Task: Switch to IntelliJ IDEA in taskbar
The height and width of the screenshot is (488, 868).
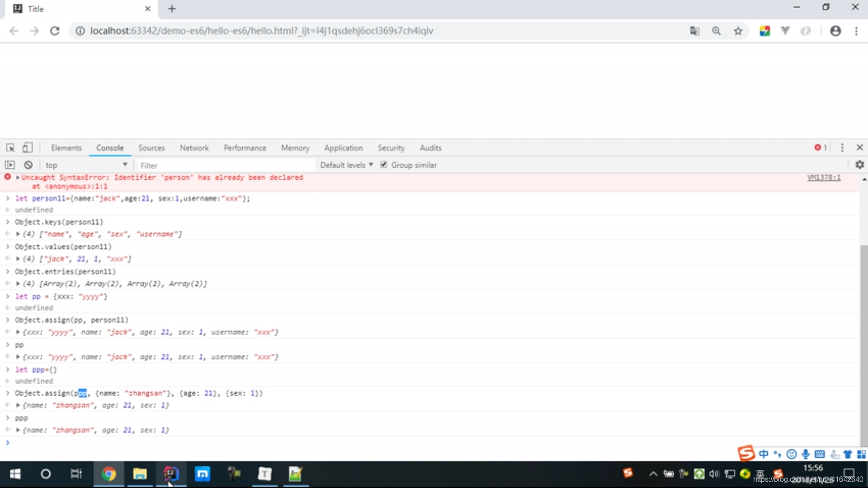Action: click(x=171, y=474)
